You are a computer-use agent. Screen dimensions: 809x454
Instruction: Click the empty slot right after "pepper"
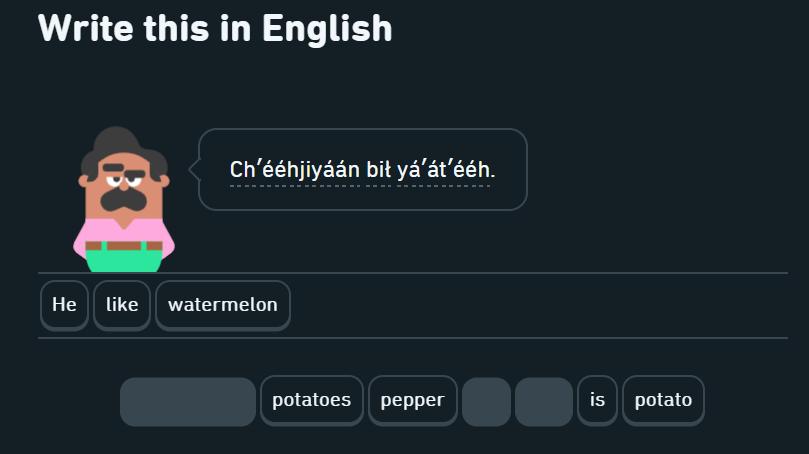click(486, 401)
